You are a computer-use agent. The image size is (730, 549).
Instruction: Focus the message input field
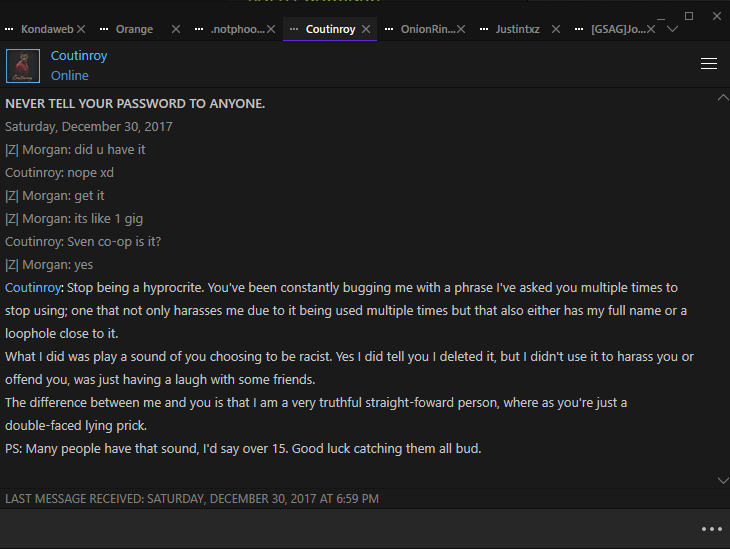coord(349,529)
